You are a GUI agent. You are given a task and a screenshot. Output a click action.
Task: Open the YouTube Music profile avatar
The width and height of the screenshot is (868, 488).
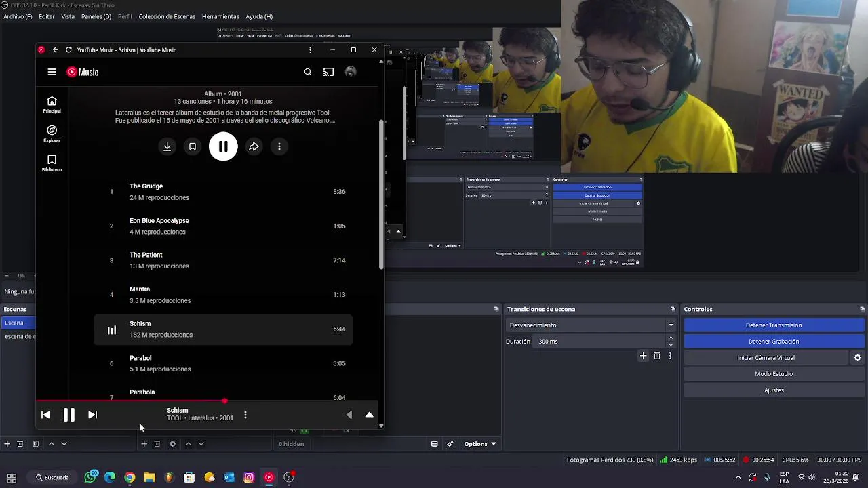click(351, 72)
